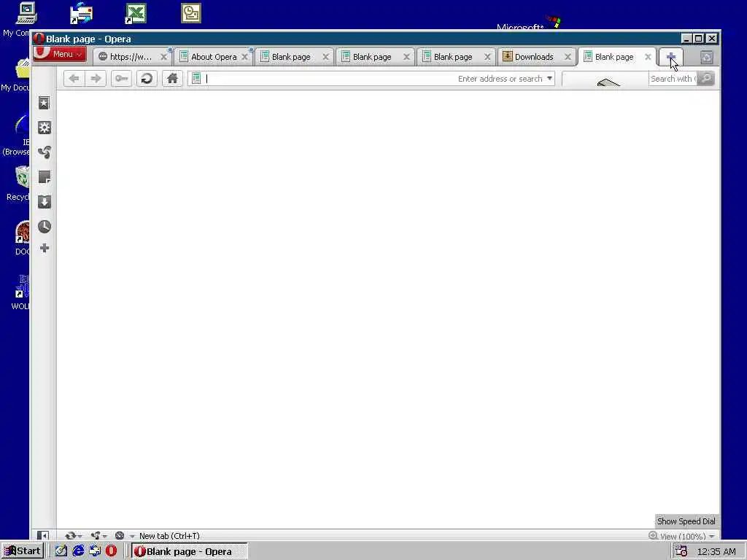
Task: Select the IE (Browser) desktop icon
Action: (22, 125)
